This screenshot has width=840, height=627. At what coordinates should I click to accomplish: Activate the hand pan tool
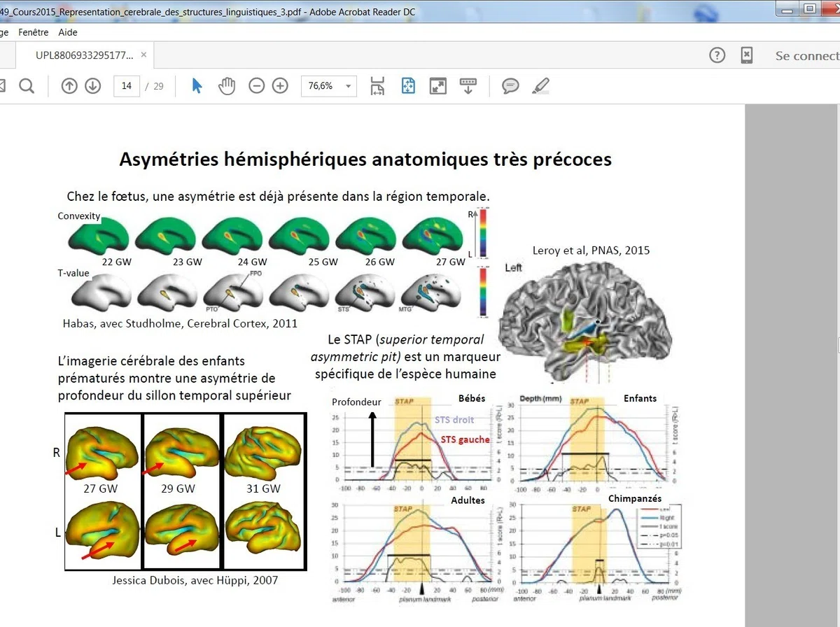(x=226, y=86)
